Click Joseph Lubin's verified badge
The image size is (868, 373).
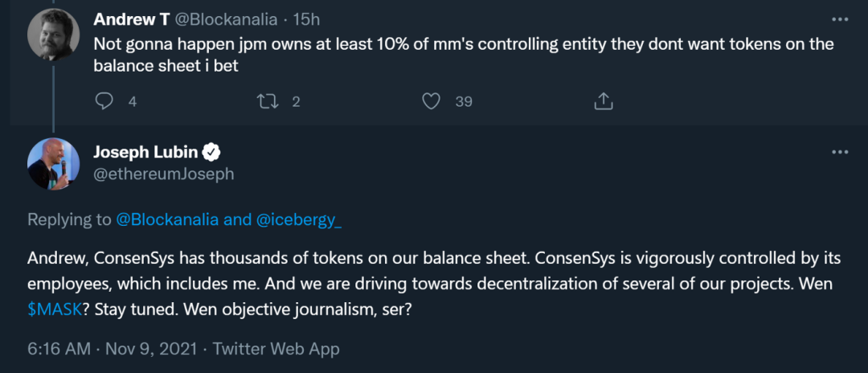coord(212,151)
